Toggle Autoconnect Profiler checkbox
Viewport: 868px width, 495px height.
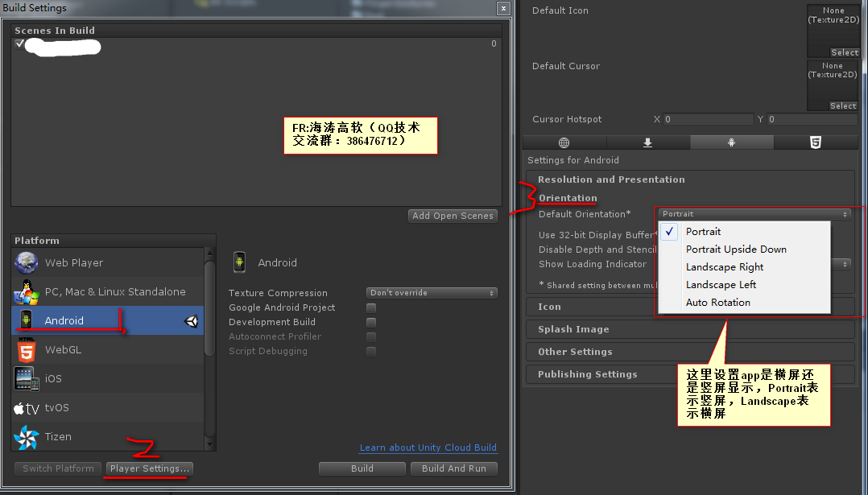point(371,336)
